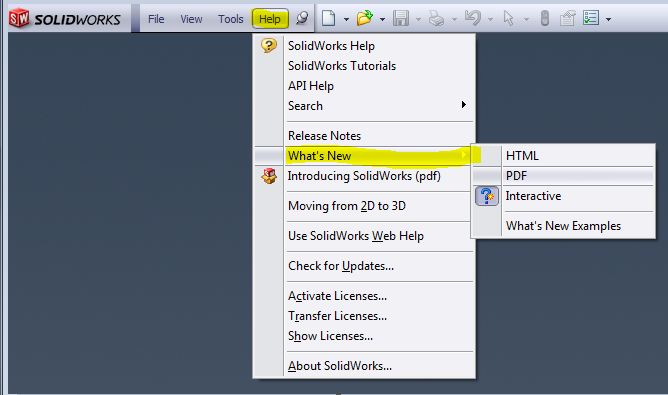This screenshot has height=395, width=668.
Task: Open the Tools menu
Action: 230,19
